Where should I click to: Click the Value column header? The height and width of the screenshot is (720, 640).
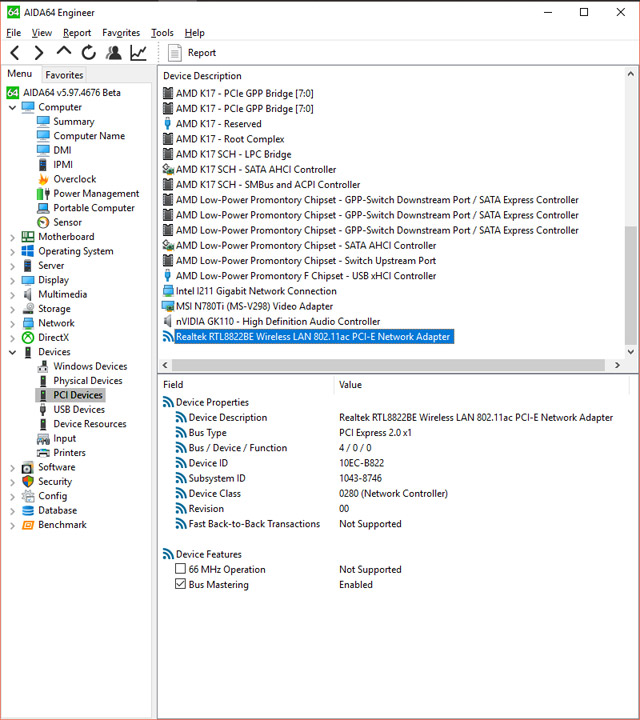pos(350,384)
